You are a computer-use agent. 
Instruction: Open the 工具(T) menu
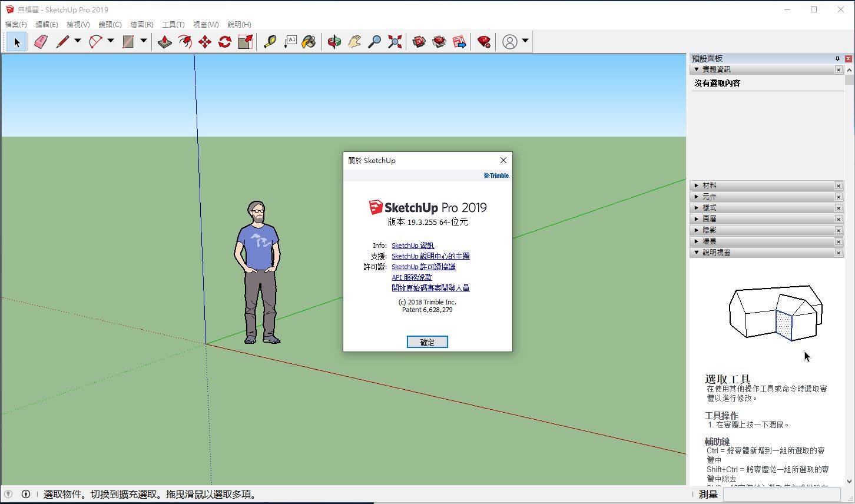173,24
